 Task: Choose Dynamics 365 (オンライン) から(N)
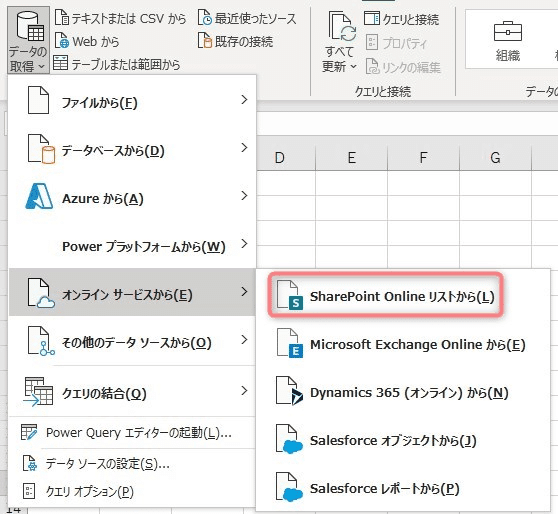(x=403, y=392)
